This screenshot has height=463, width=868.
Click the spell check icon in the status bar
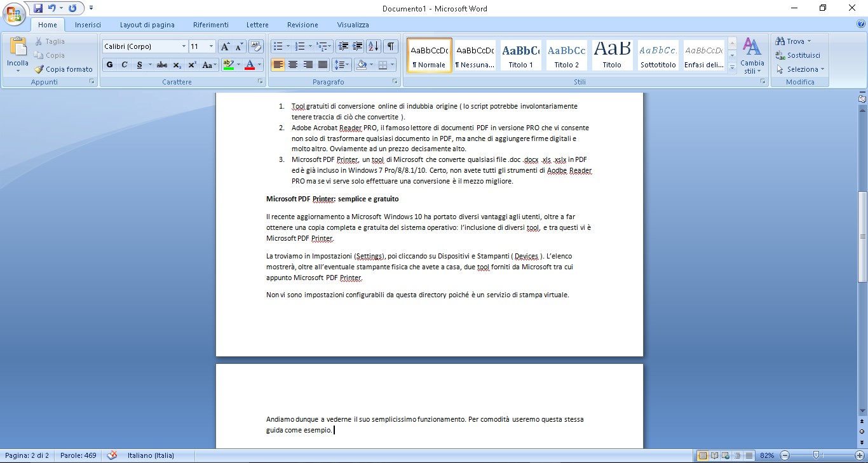pyautogui.click(x=112, y=455)
